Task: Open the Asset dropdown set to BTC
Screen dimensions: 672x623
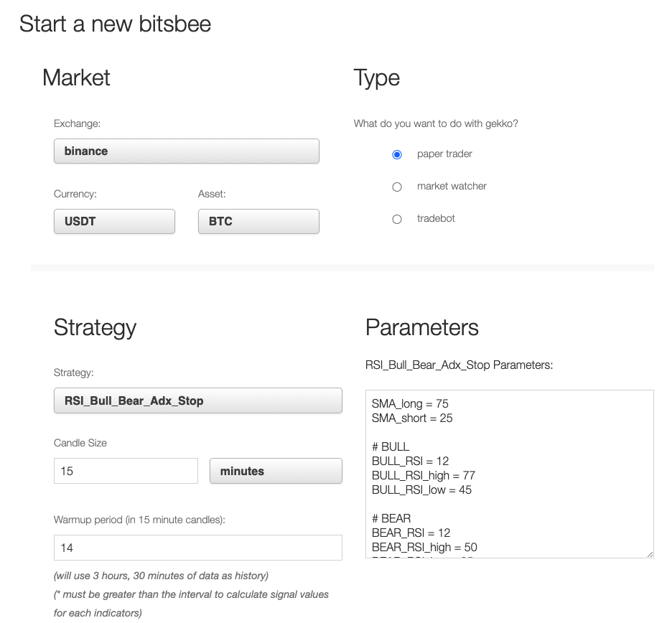Action: click(258, 221)
